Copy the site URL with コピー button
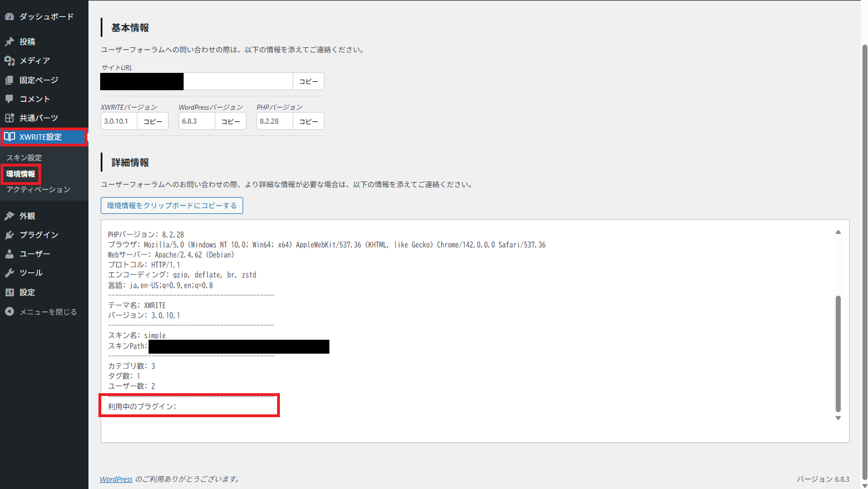Screen dimensions: 868x489 (308, 81)
